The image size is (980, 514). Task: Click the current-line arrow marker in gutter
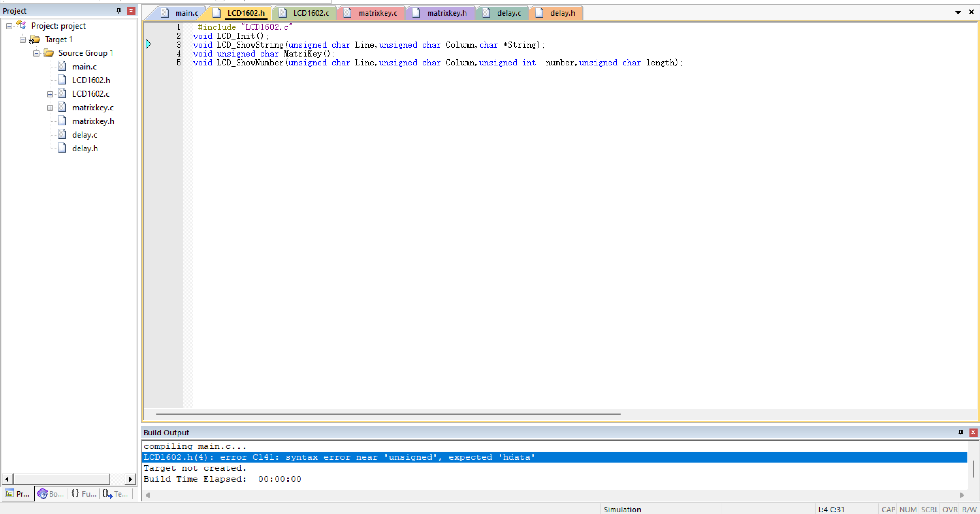coord(148,44)
